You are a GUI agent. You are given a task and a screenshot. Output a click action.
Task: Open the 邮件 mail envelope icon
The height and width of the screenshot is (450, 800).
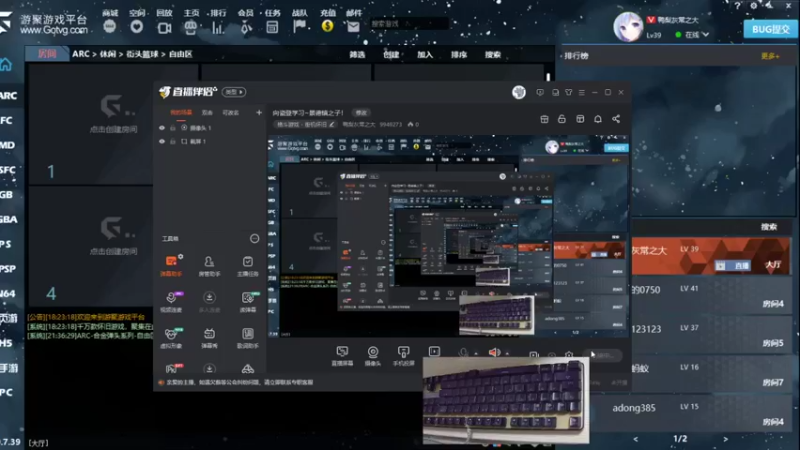coord(353,27)
